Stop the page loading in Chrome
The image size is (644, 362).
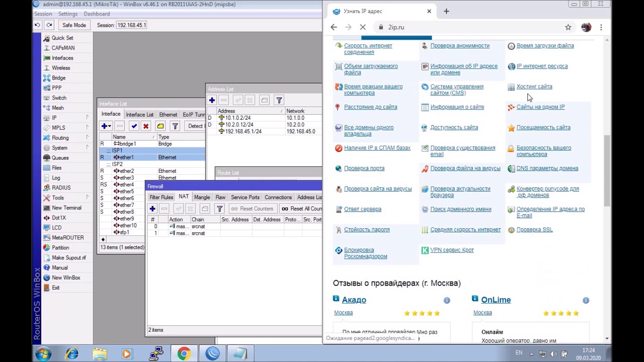pos(363,27)
